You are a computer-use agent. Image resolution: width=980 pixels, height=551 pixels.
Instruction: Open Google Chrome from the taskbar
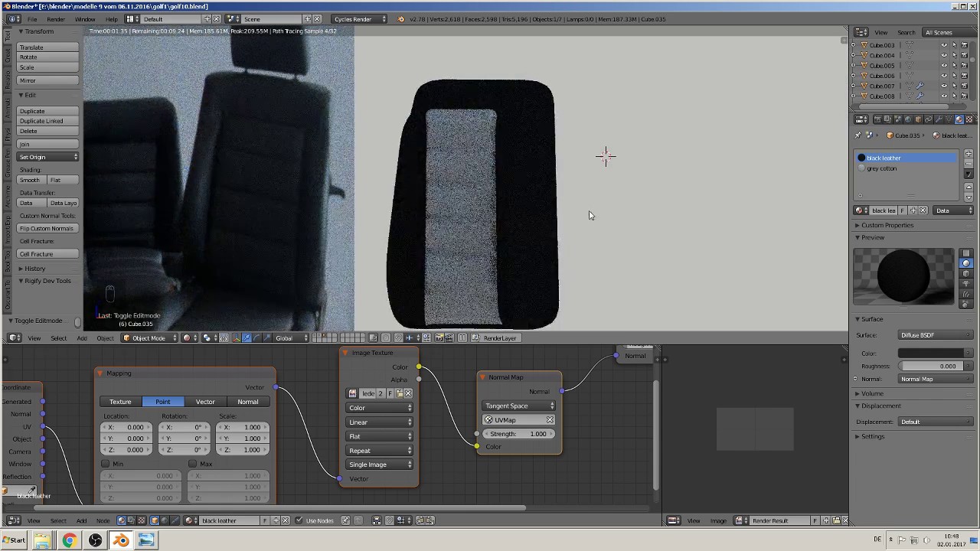tap(69, 540)
